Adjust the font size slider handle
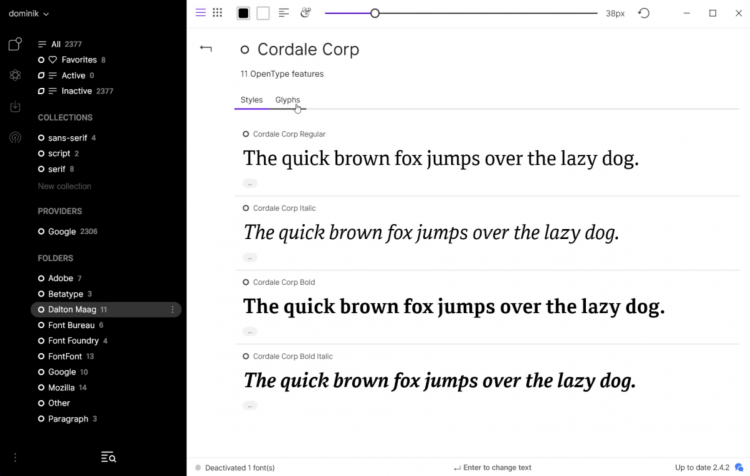750x476 pixels. pos(375,13)
